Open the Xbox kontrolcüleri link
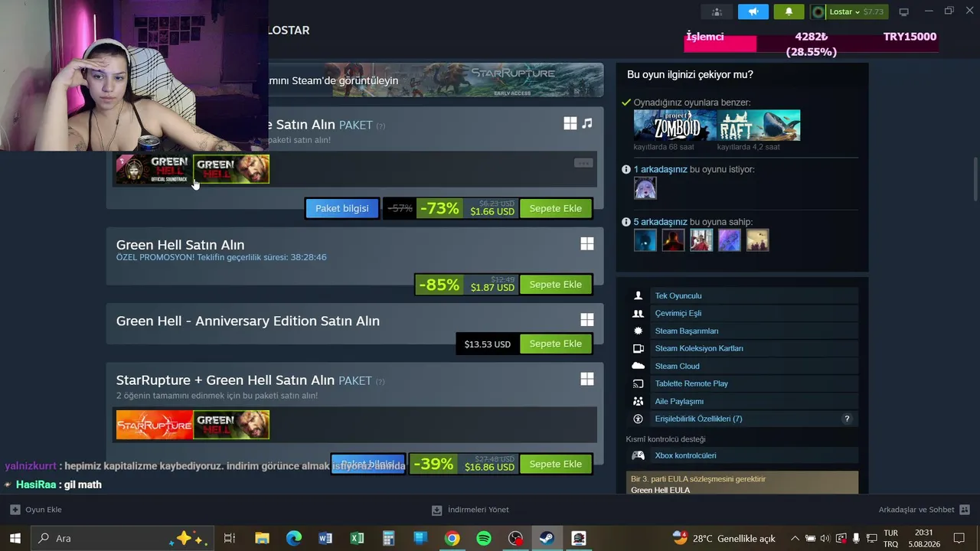980x551 pixels. click(x=686, y=455)
